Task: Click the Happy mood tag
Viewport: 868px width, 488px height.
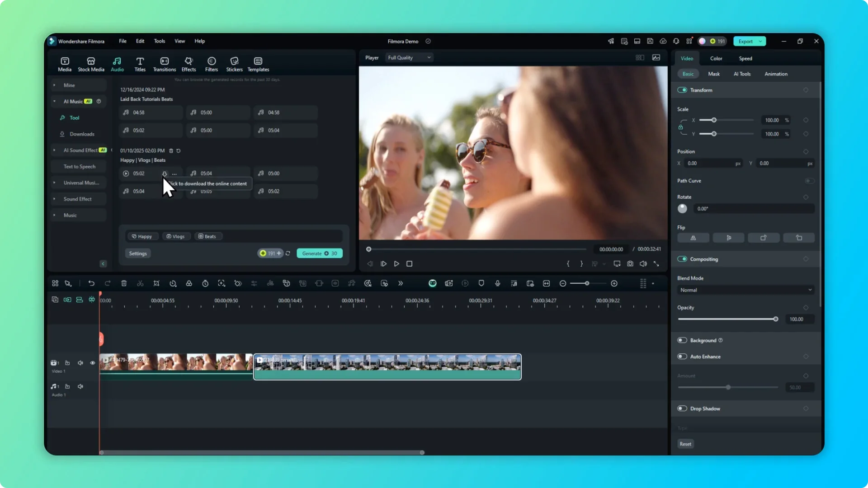Action: click(x=142, y=236)
